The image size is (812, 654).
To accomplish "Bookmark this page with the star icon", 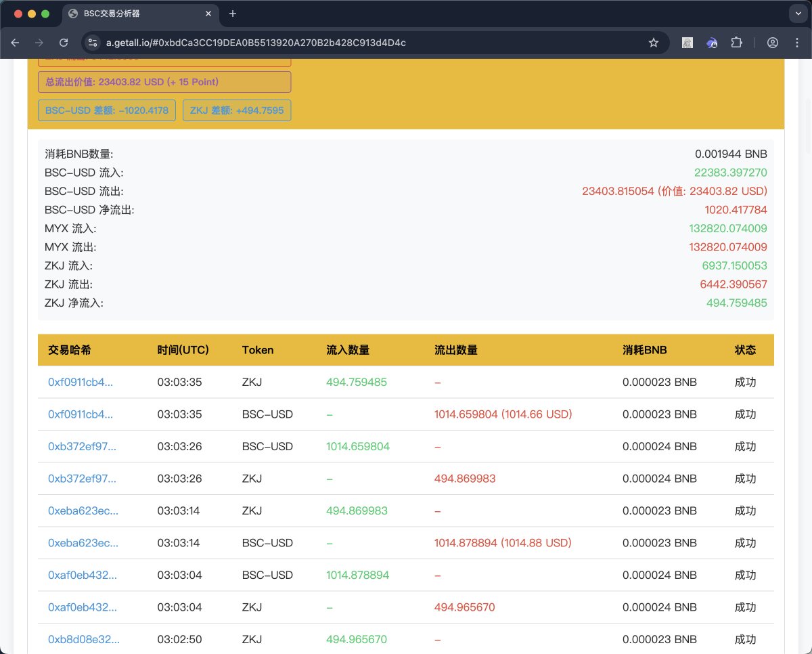I will tap(653, 43).
